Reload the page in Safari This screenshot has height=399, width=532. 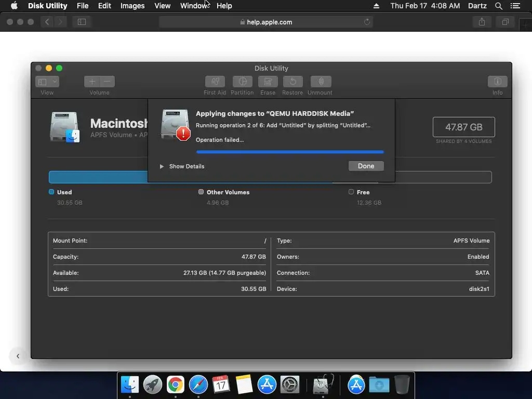coord(367,22)
